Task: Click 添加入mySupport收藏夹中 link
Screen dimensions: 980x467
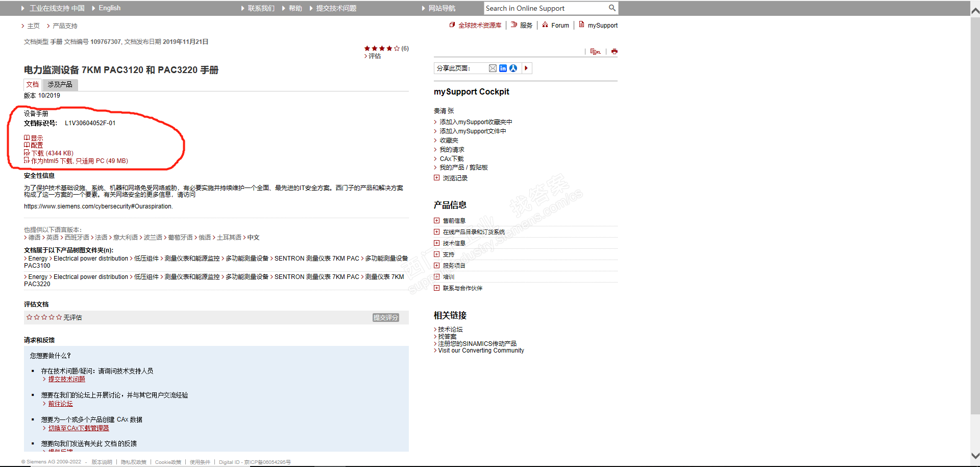Action: pyautogui.click(x=476, y=122)
